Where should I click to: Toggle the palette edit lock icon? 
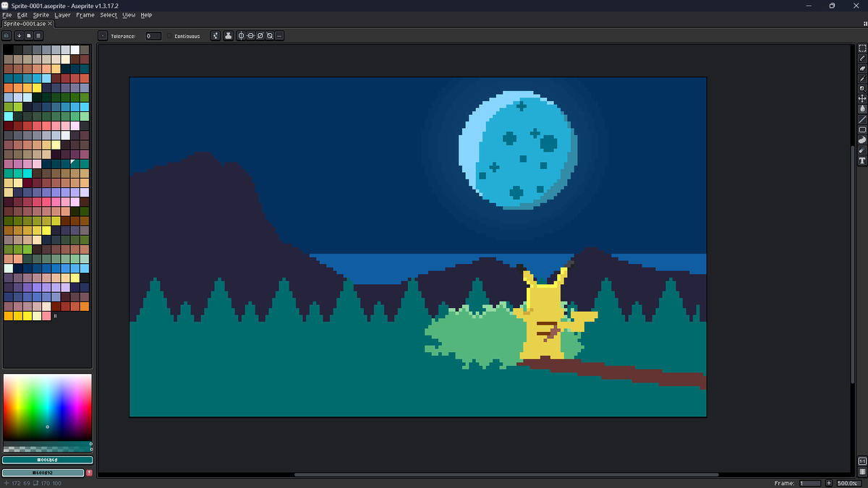pos(7,35)
